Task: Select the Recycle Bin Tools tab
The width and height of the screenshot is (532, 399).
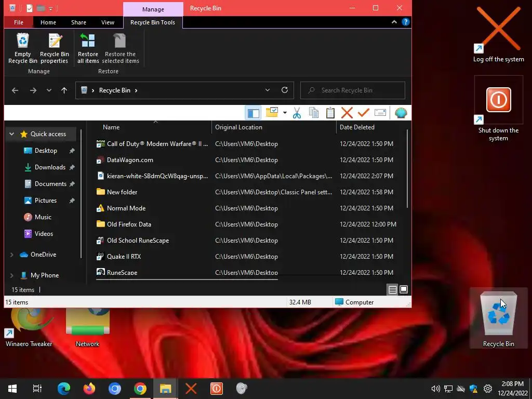Action: 153,22
